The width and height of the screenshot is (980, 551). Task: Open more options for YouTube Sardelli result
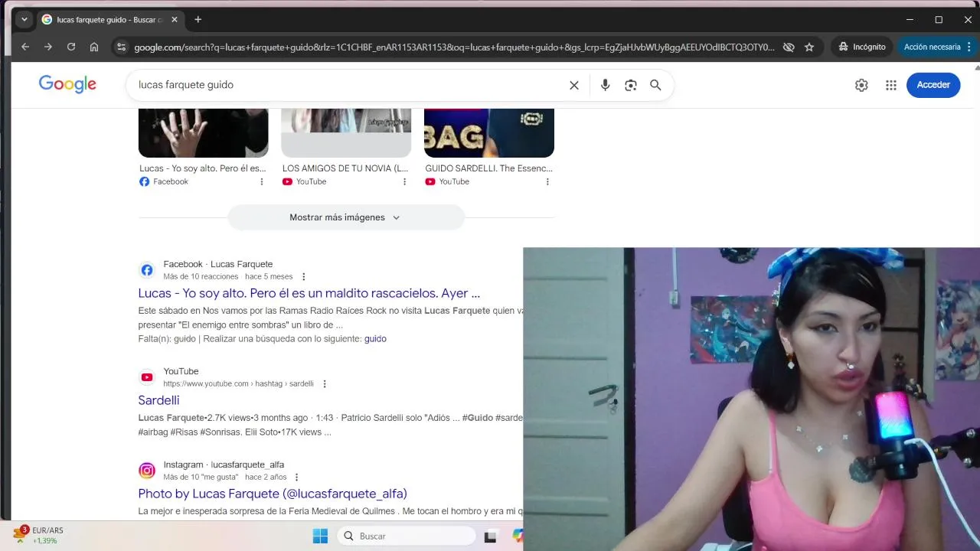pos(325,383)
